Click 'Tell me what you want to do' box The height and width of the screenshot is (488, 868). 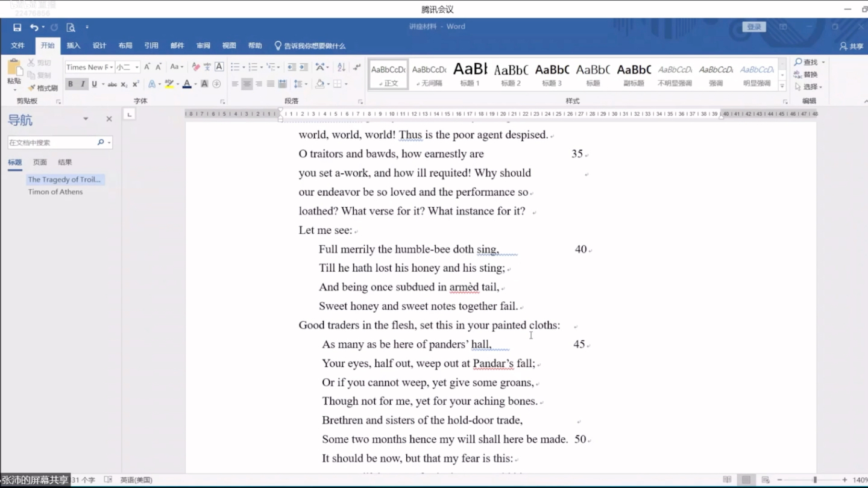pos(310,46)
